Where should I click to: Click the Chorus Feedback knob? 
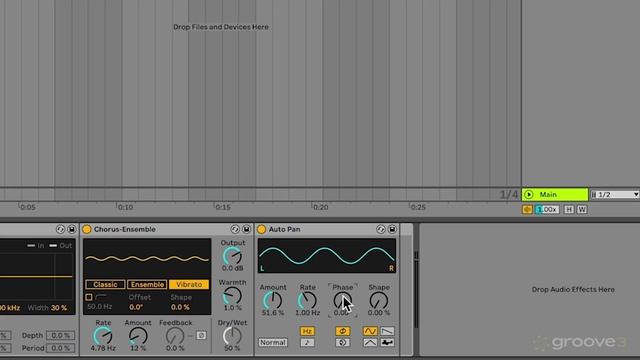tap(175, 336)
